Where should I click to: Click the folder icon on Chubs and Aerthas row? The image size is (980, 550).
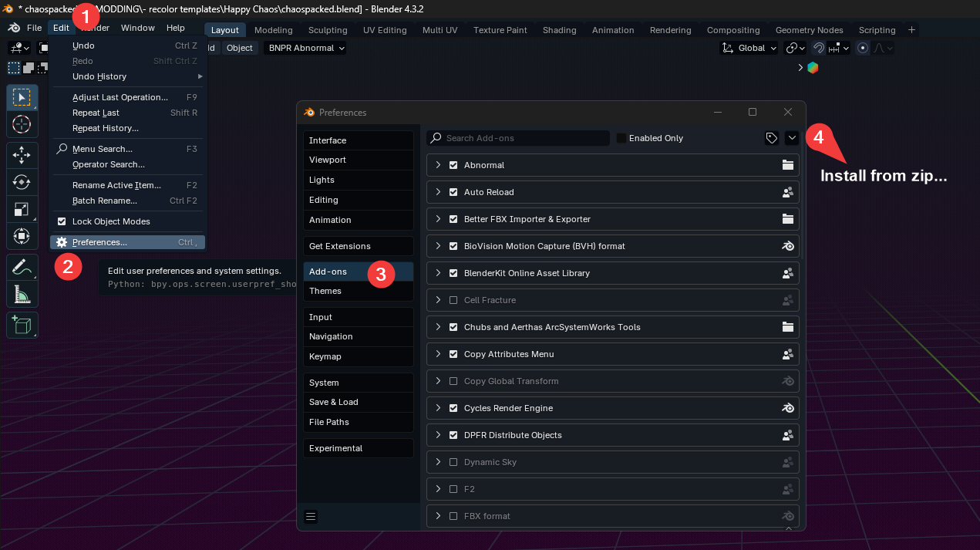coord(788,327)
